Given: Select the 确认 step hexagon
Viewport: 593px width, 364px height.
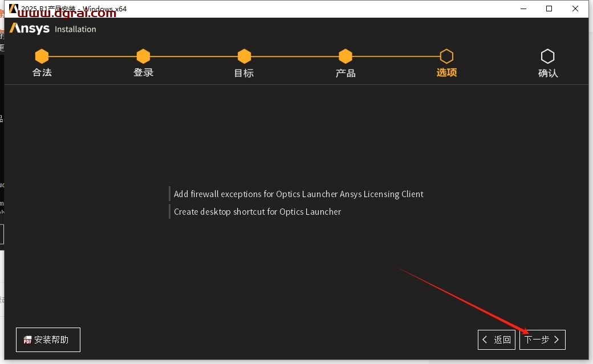Looking at the screenshot, I should coord(547,56).
